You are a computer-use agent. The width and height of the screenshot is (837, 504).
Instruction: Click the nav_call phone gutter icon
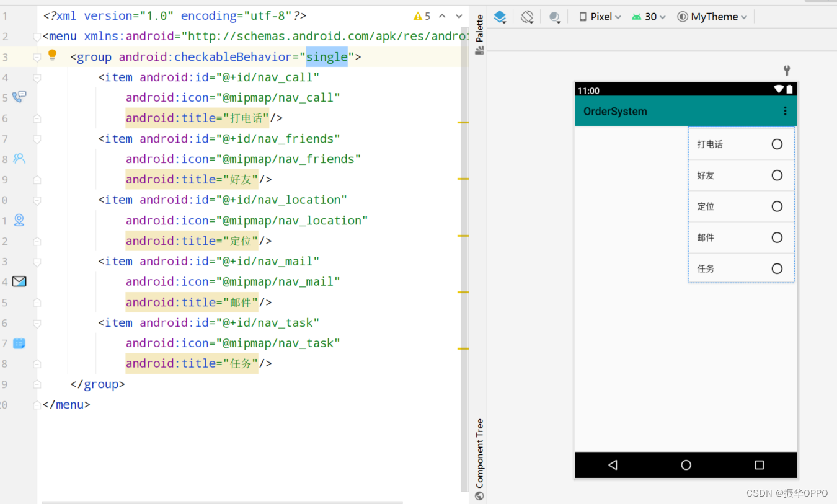tap(19, 97)
